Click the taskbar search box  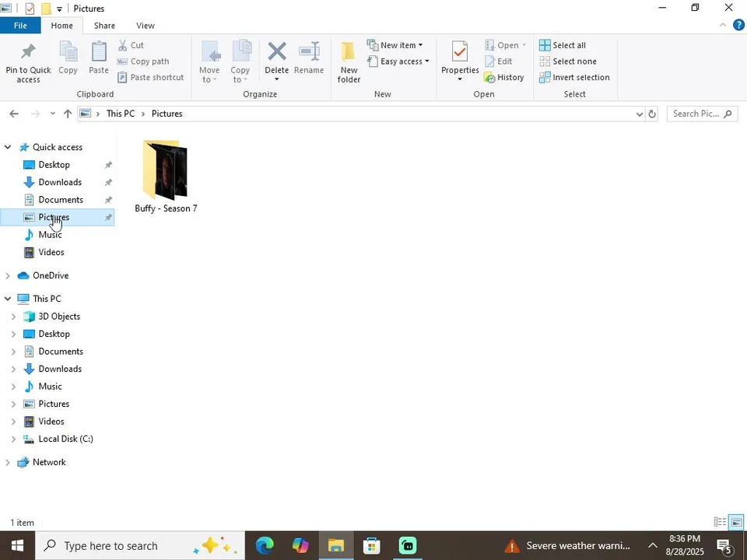tap(139, 546)
